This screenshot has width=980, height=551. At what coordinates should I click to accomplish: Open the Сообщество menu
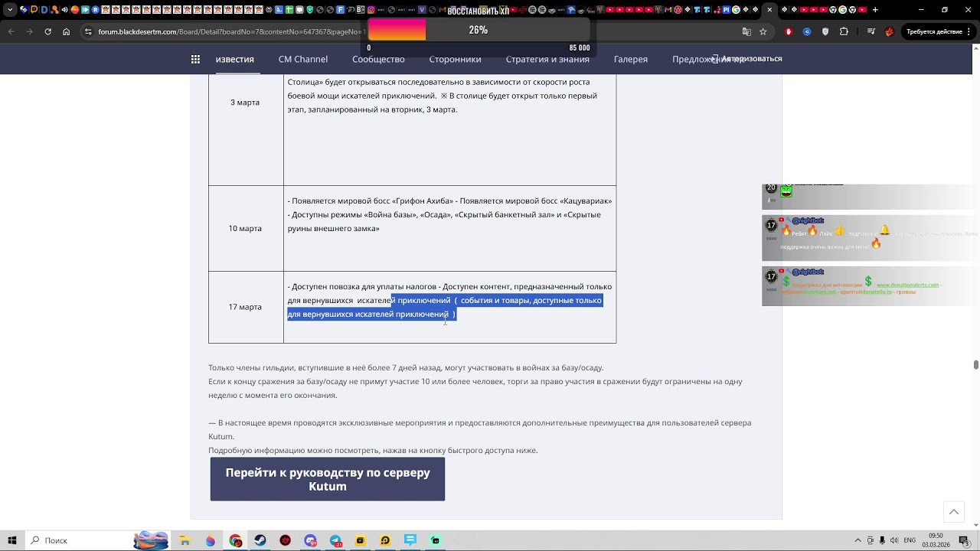coord(378,59)
